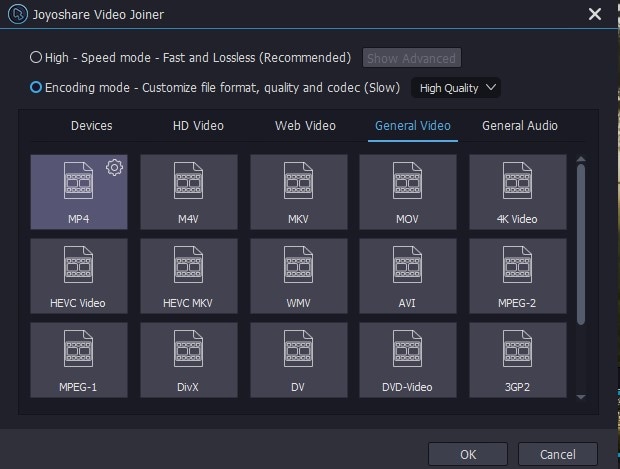Image resolution: width=620 pixels, height=469 pixels.
Task: Select the WMV format tile
Action: (x=299, y=276)
